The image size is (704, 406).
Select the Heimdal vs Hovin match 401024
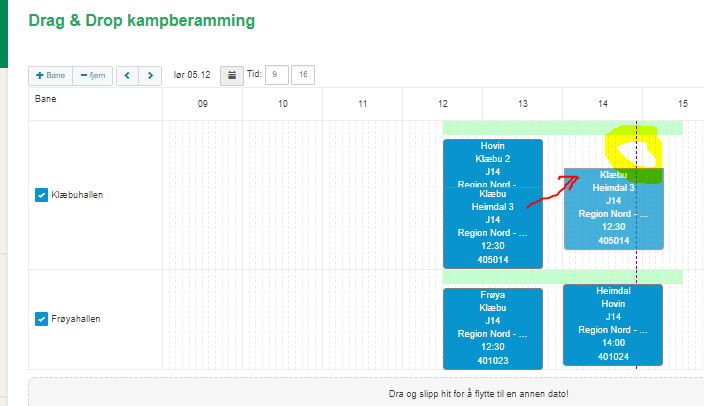(x=612, y=325)
